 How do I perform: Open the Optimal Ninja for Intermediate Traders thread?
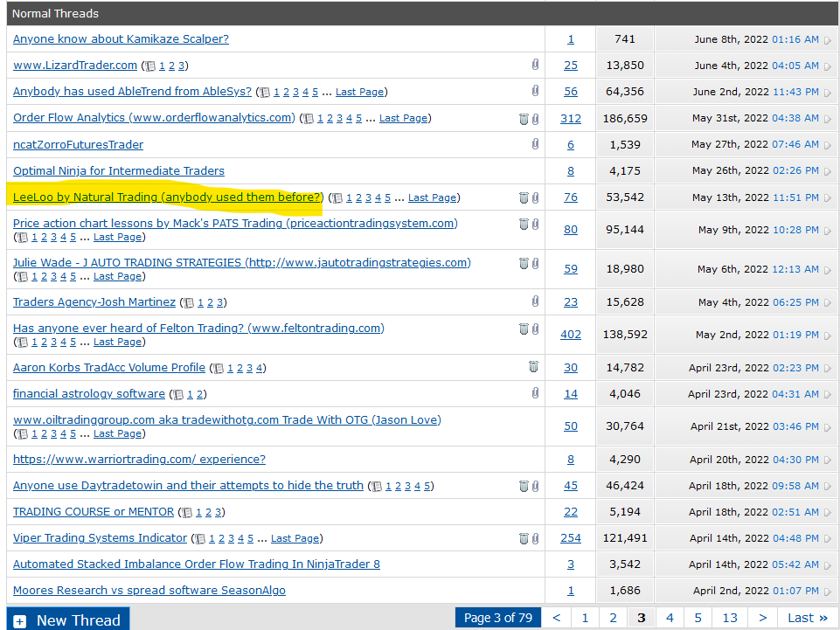[x=118, y=171]
